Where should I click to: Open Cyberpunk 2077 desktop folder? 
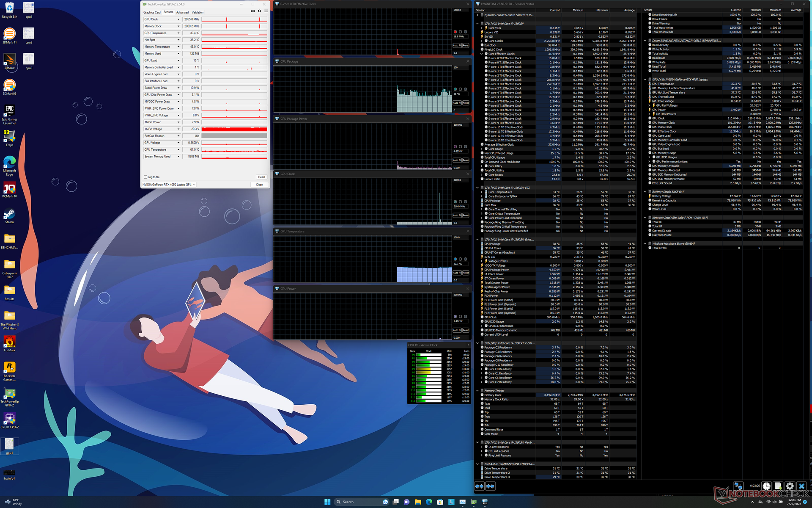pyautogui.click(x=9, y=269)
